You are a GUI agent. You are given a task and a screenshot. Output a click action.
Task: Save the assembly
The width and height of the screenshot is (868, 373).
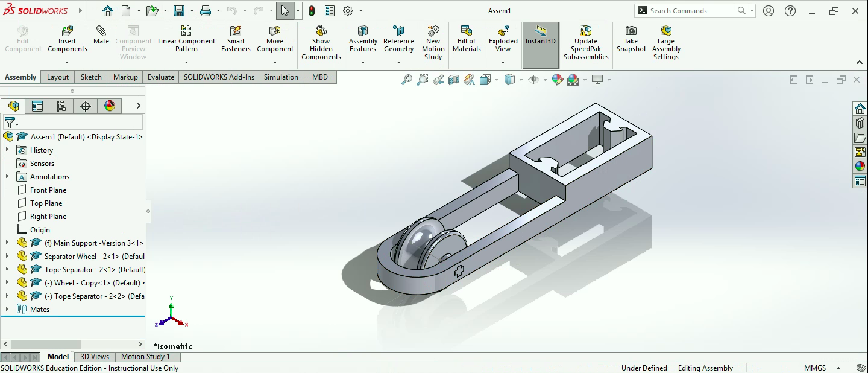pos(179,11)
